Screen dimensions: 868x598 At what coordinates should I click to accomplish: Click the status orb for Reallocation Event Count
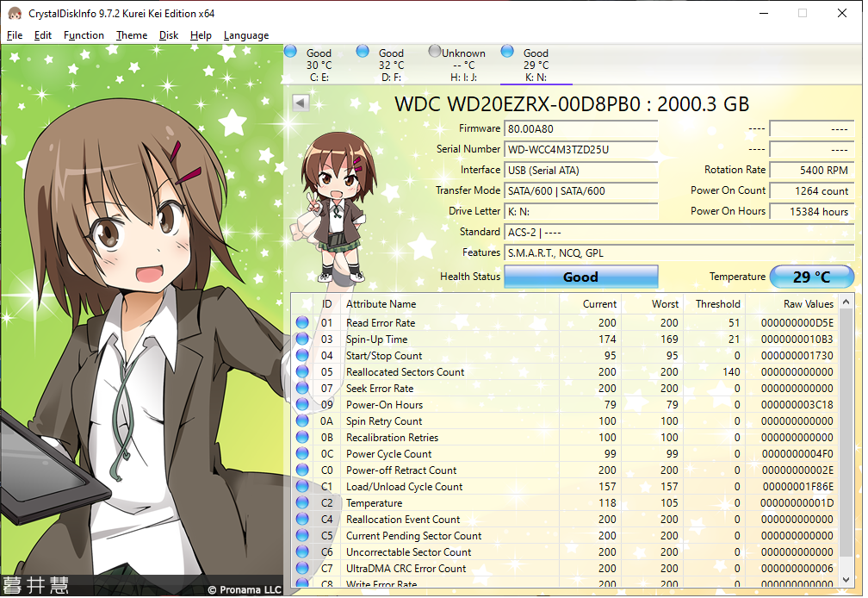(x=302, y=519)
